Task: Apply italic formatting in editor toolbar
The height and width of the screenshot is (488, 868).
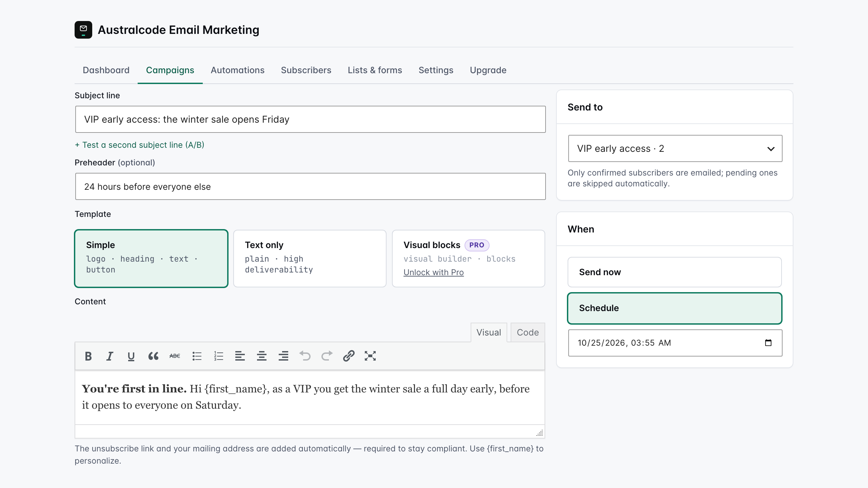Action: point(110,356)
